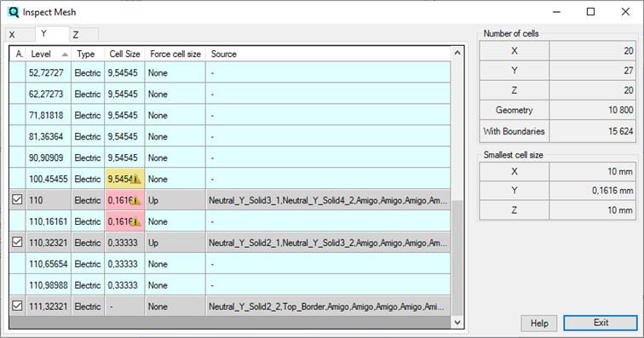Switch to the X tab
The width and height of the screenshot is (644, 338).
[20, 35]
